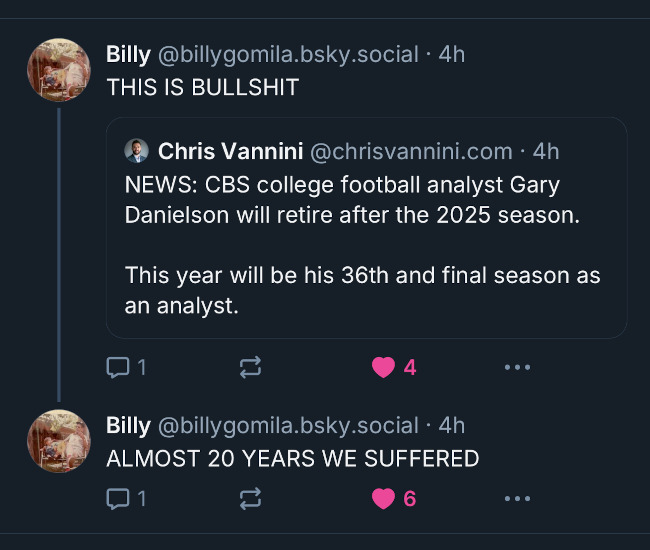The height and width of the screenshot is (550, 650).
Task: Repost the ALMOST 20 YEARS WE SUFFERED post
Action: click(251, 498)
